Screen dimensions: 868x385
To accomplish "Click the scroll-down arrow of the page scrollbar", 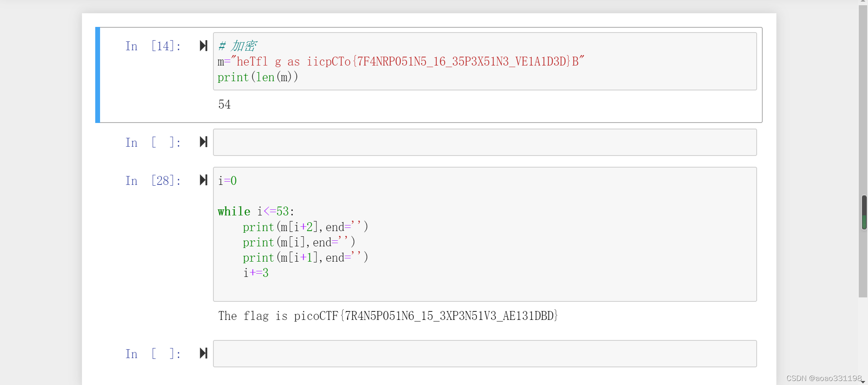I will [x=863, y=382].
